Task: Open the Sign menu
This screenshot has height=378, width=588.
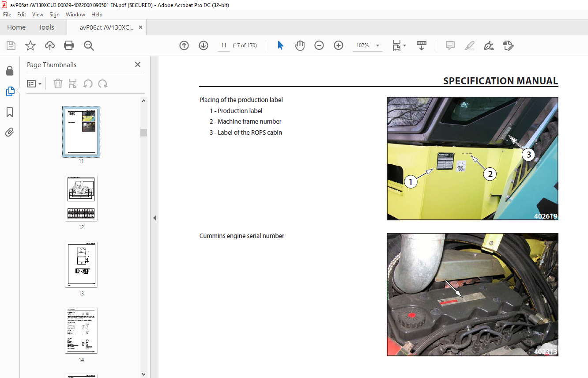Action: 54,15
